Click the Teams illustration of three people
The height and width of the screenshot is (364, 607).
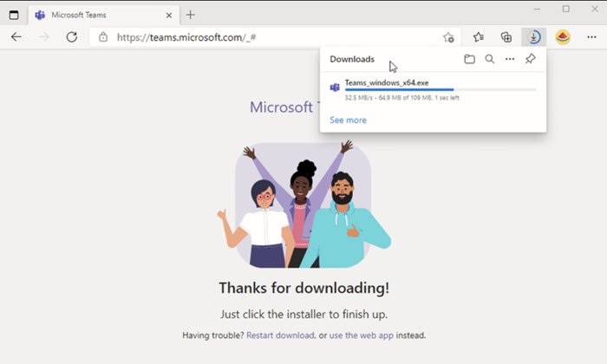[303, 205]
